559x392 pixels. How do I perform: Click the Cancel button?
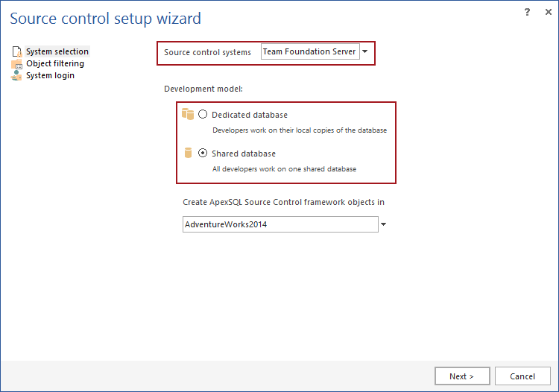[x=522, y=376]
